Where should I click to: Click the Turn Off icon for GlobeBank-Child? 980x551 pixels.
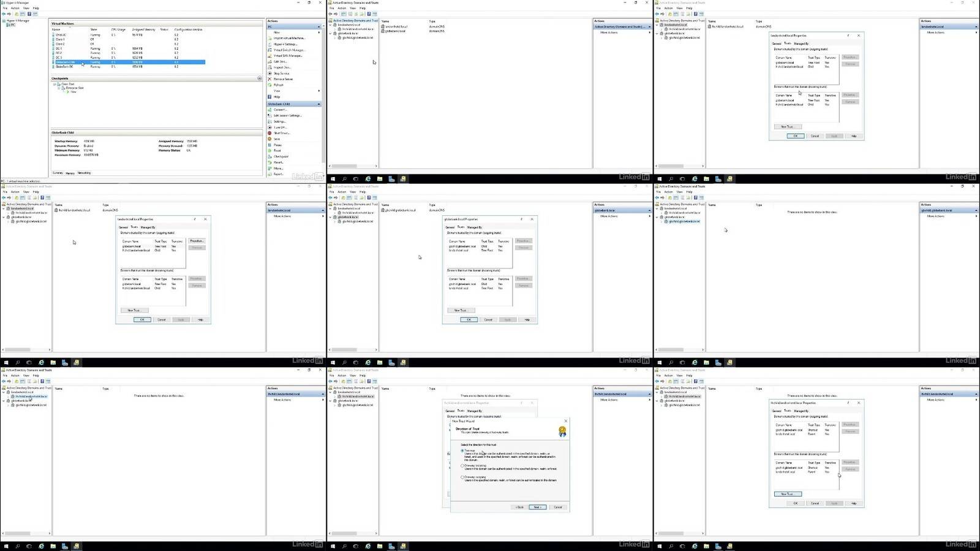point(269,127)
